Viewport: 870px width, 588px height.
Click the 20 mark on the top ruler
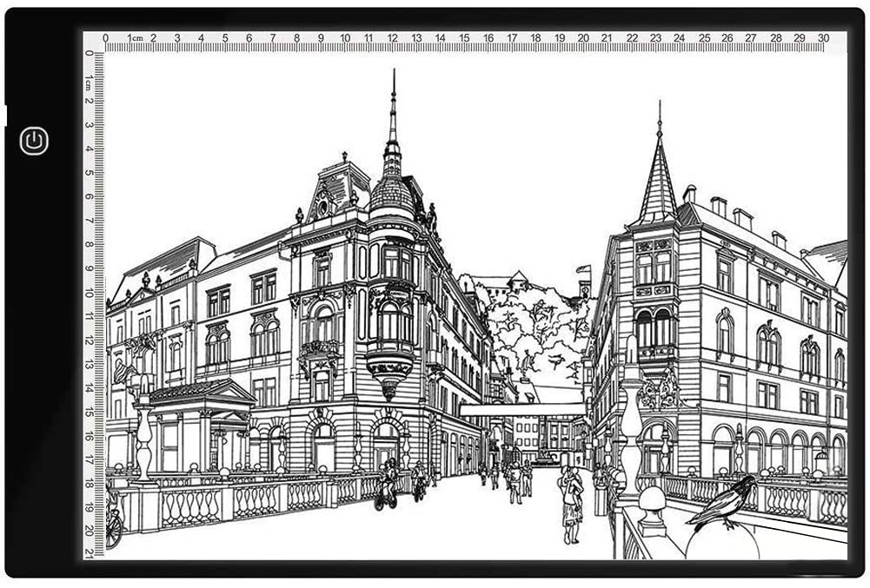point(583,38)
